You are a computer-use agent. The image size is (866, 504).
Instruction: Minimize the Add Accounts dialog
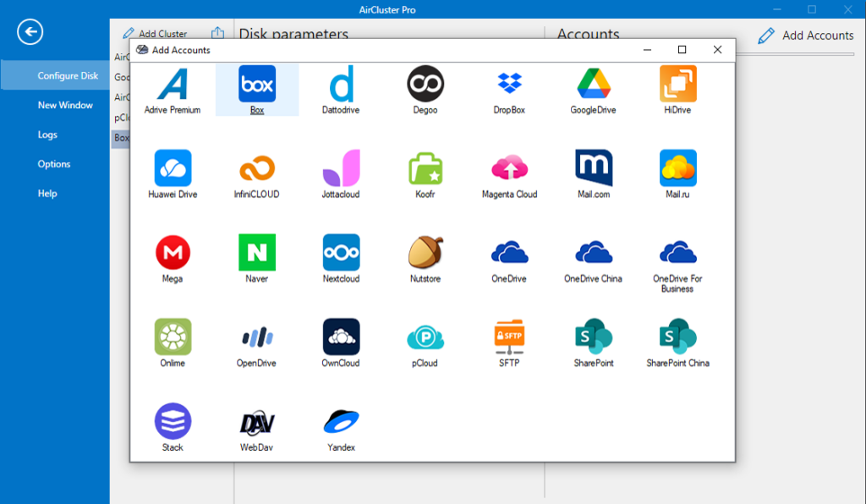click(647, 50)
